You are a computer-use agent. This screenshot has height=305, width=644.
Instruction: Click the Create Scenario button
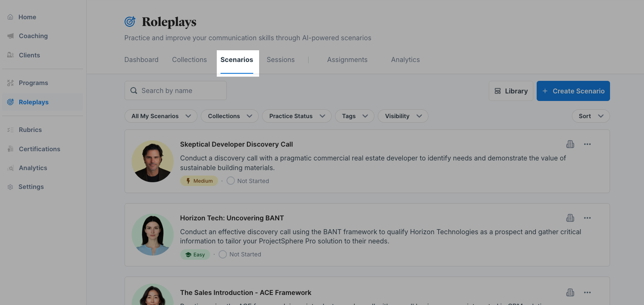[x=573, y=91]
